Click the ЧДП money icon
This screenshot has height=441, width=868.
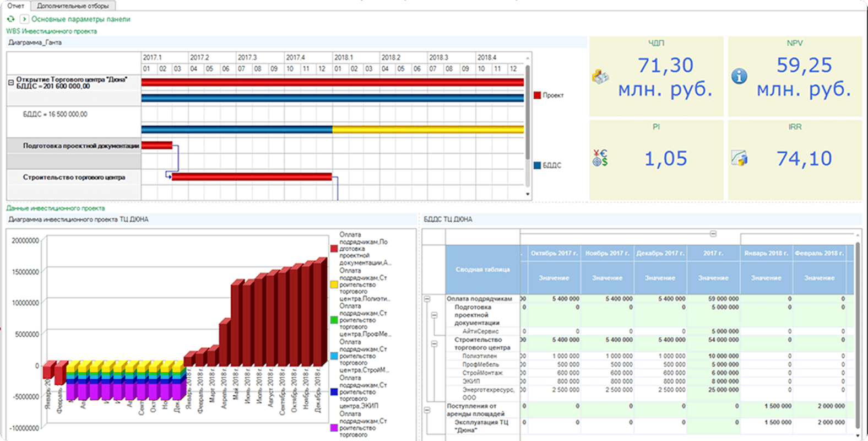pyautogui.click(x=600, y=77)
